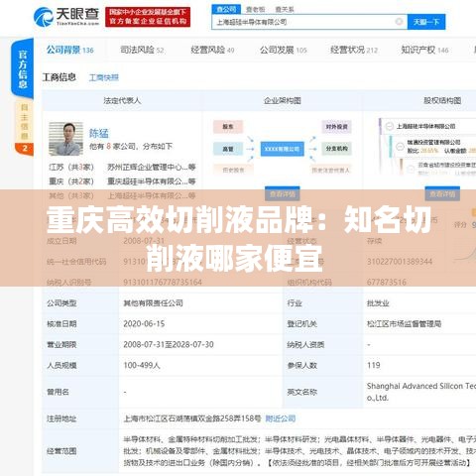Collapse the 投资管理有限公司 shareholder node

(401, 146)
